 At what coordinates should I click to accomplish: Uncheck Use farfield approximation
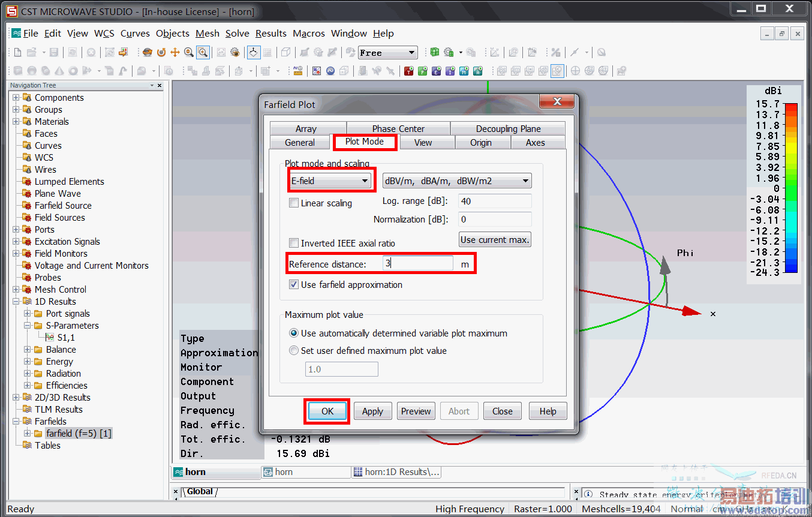click(x=294, y=284)
